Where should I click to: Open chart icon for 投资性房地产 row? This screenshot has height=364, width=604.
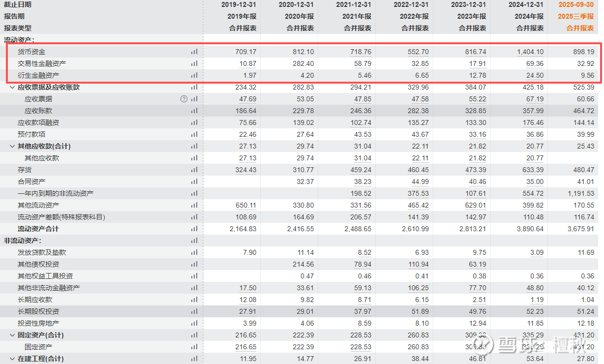click(194, 323)
